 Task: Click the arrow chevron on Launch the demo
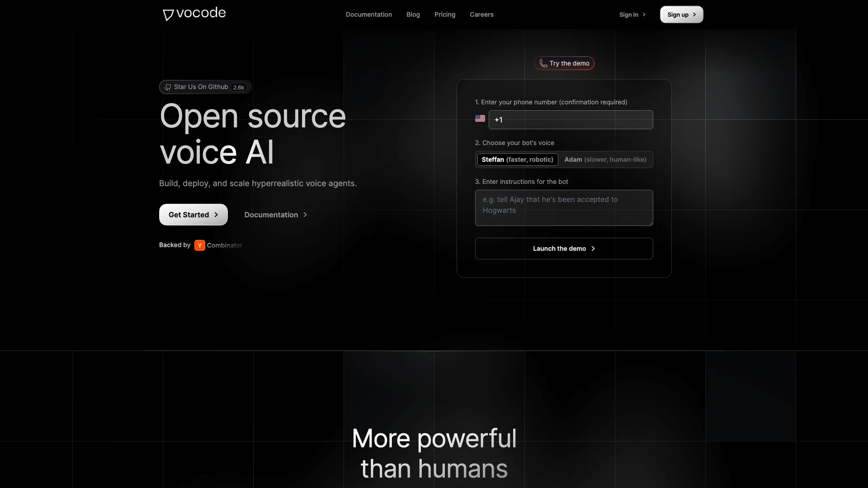coord(593,249)
